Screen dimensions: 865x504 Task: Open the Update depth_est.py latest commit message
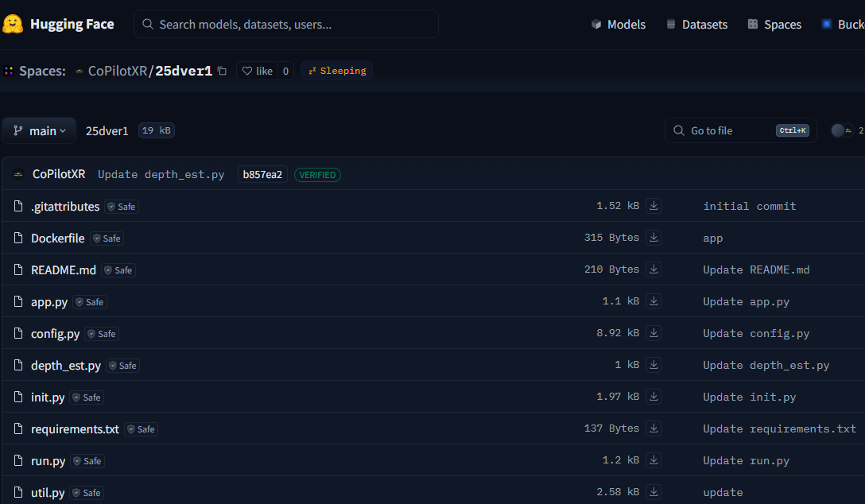coord(161,175)
